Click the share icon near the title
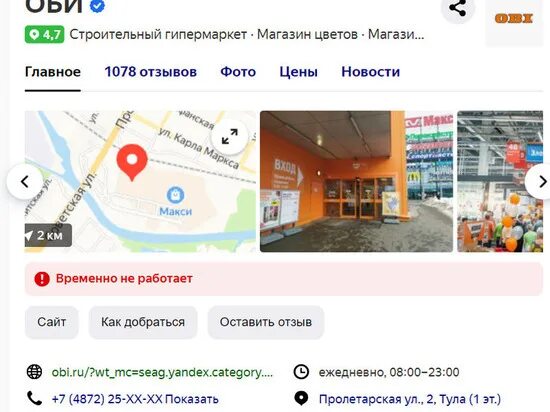The height and width of the screenshot is (412, 550). point(458,8)
